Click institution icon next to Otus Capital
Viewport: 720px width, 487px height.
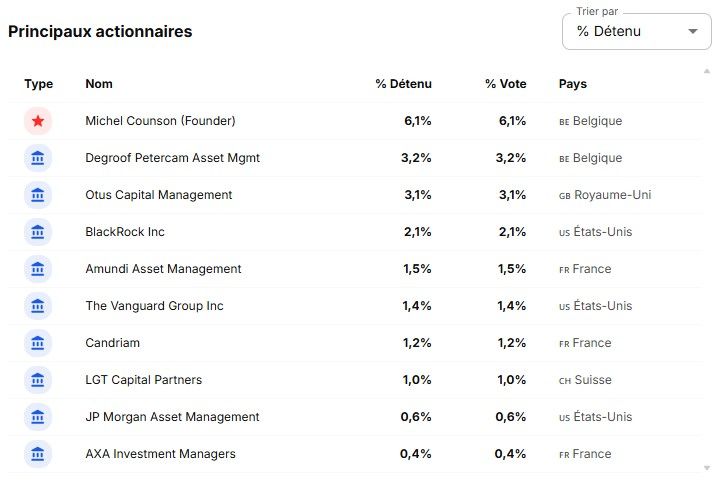(x=38, y=195)
